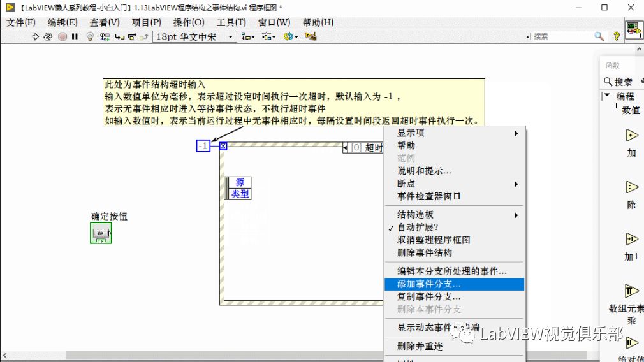
Task: Click the Run Continuously icon
Action: 48,37
